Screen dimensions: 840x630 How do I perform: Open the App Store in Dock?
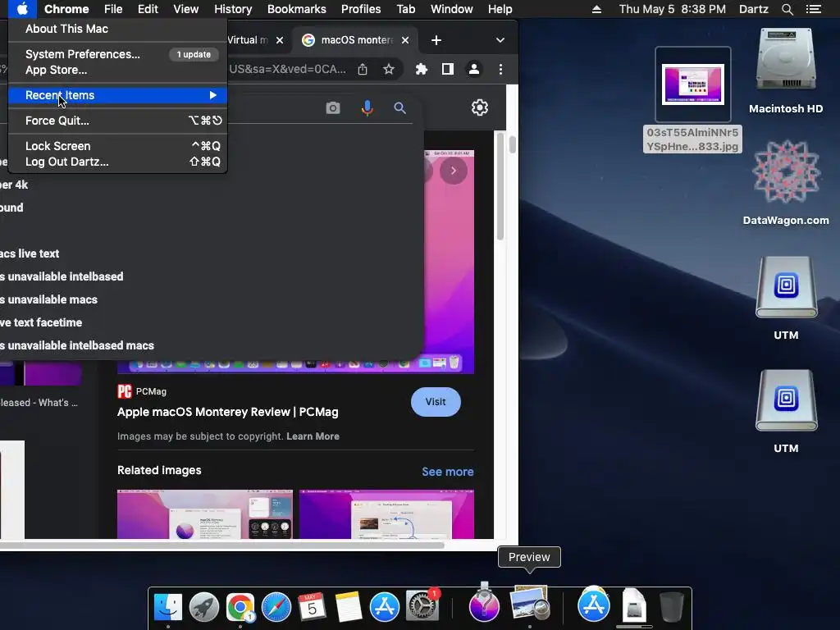click(x=384, y=607)
